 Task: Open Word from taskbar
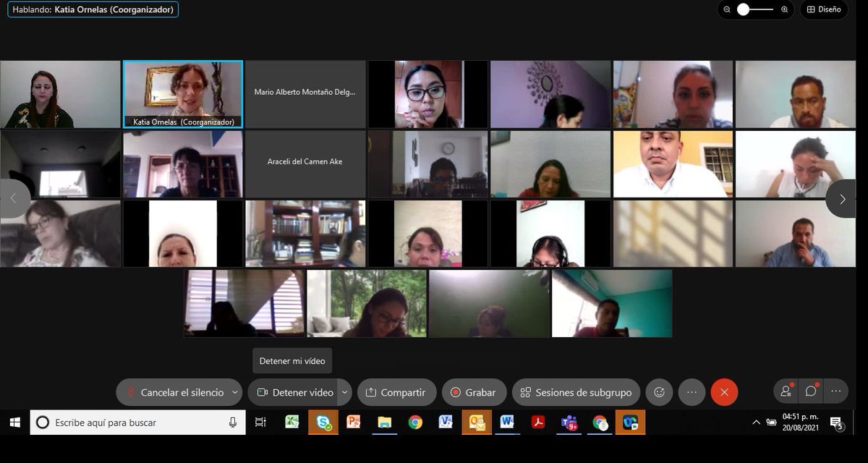(507, 422)
